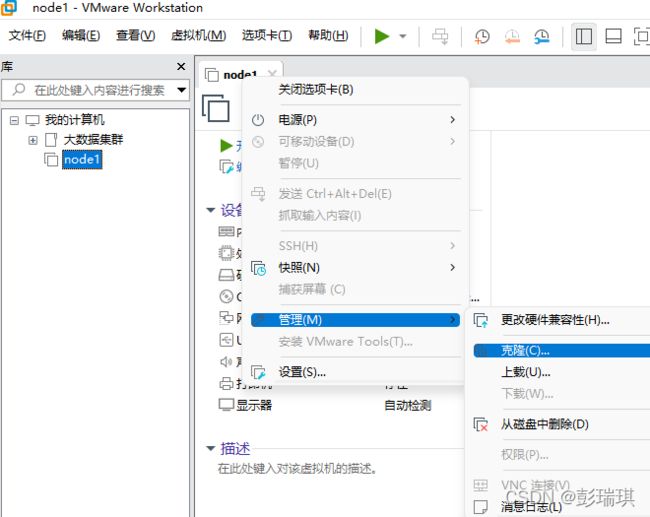
Task: Click the processor chip device icon
Action: point(226,253)
